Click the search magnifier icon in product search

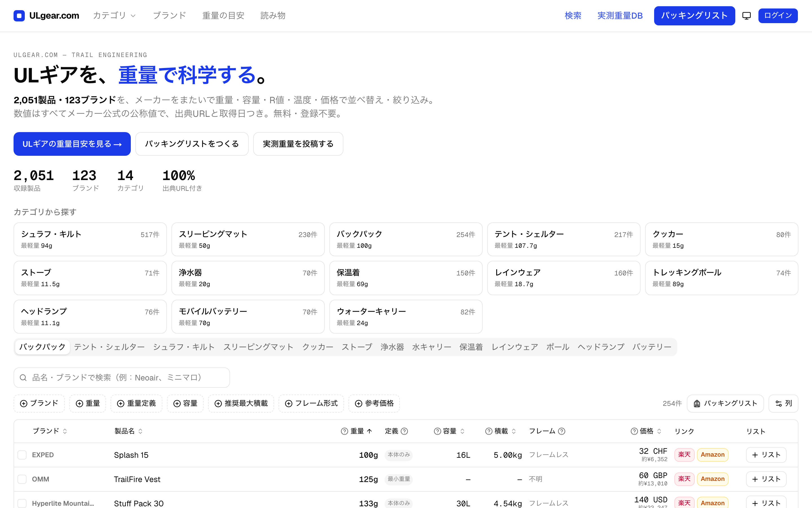pos(23,378)
